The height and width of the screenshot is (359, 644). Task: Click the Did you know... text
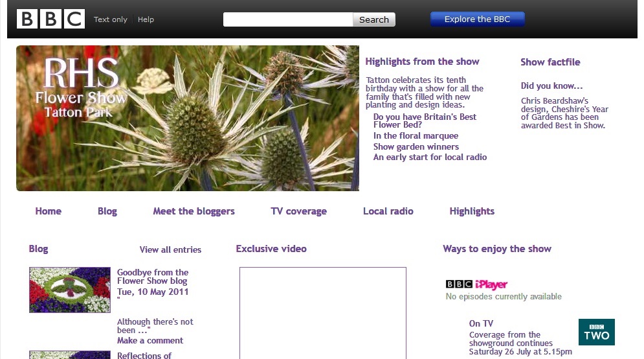pyautogui.click(x=551, y=86)
